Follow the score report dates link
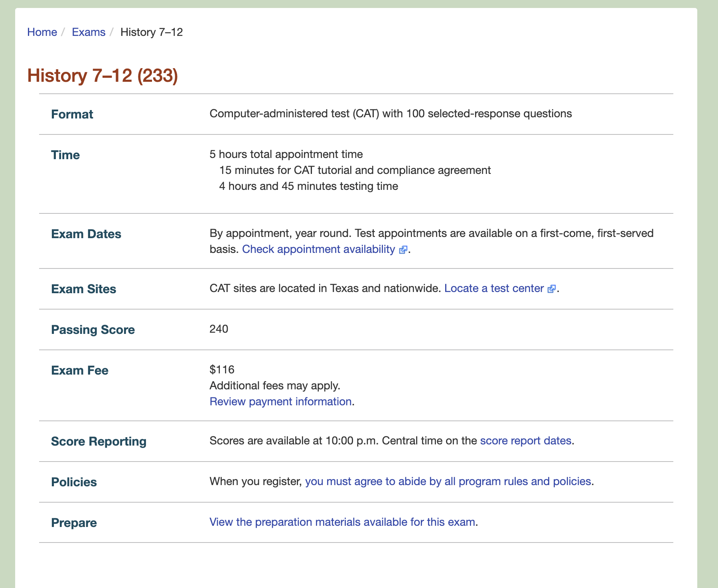Screen dimensions: 718x588 pos(525,440)
